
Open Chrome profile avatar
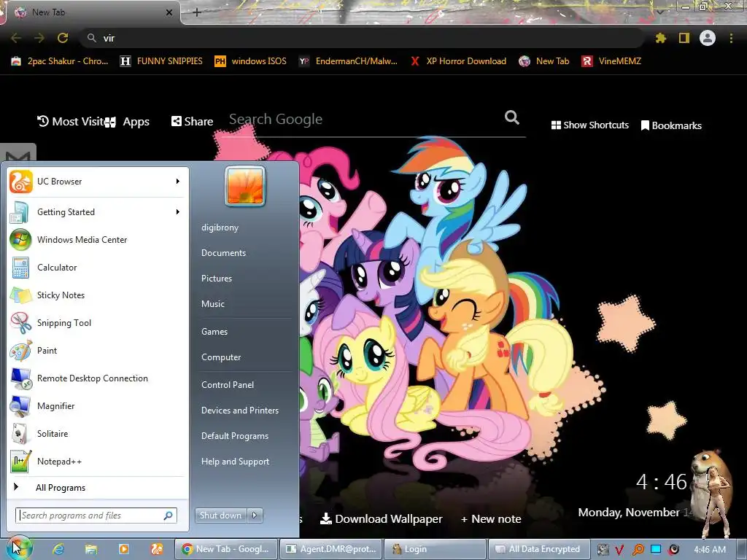point(708,38)
